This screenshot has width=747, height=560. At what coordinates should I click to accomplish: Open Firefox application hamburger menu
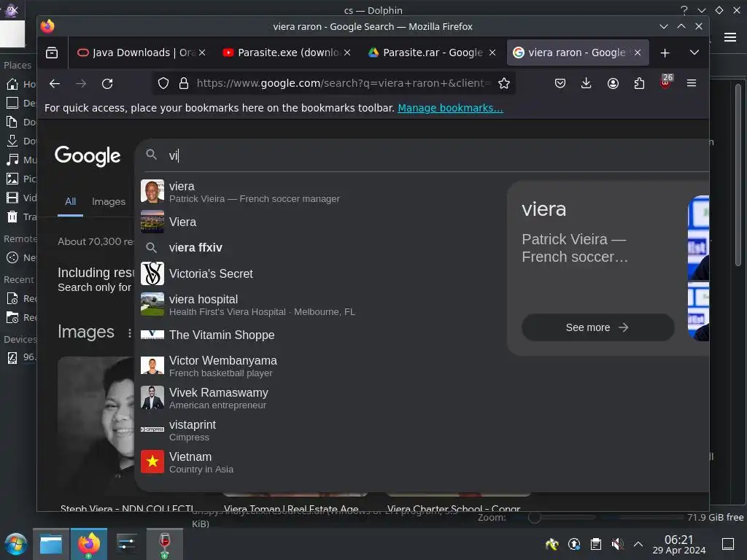692,84
